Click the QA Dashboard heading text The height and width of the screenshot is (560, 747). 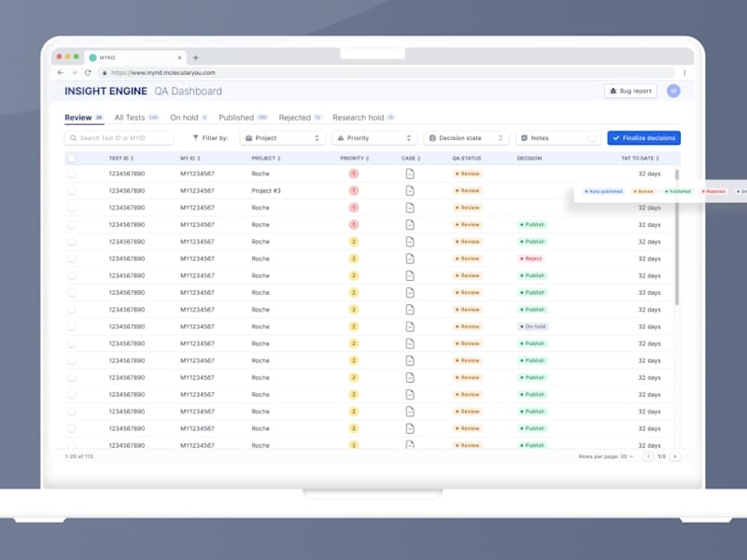189,91
